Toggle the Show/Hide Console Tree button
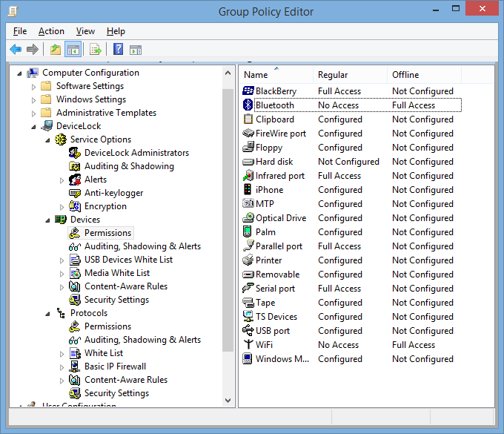Screen dimensions: 504x434 coord(73,50)
